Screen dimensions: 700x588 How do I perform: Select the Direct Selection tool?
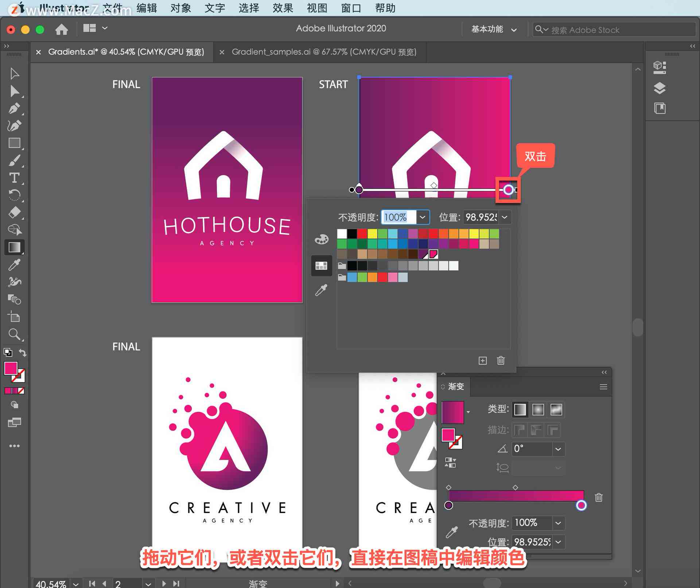coord(15,91)
